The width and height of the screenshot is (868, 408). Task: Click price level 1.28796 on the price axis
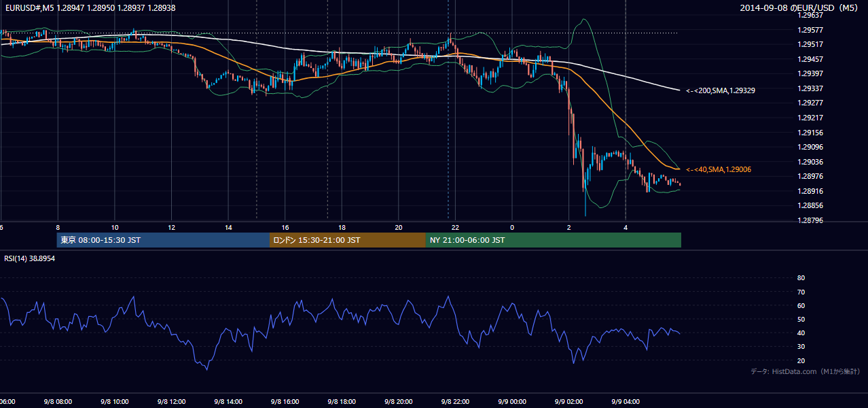click(x=810, y=220)
